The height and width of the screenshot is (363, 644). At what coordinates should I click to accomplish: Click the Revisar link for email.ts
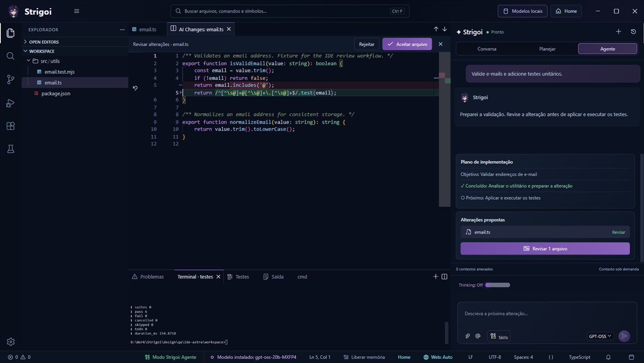[618, 232]
